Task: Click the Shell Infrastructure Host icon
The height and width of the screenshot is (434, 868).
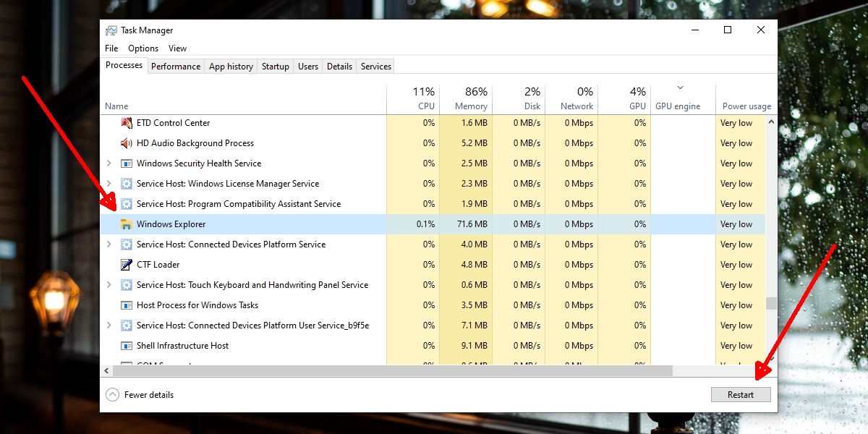Action: point(127,346)
